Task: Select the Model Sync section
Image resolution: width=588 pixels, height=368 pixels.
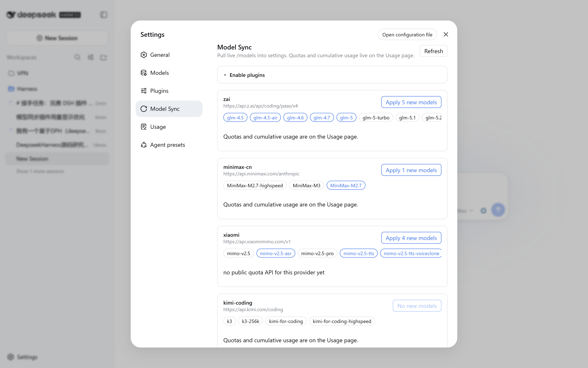Action: point(169,109)
